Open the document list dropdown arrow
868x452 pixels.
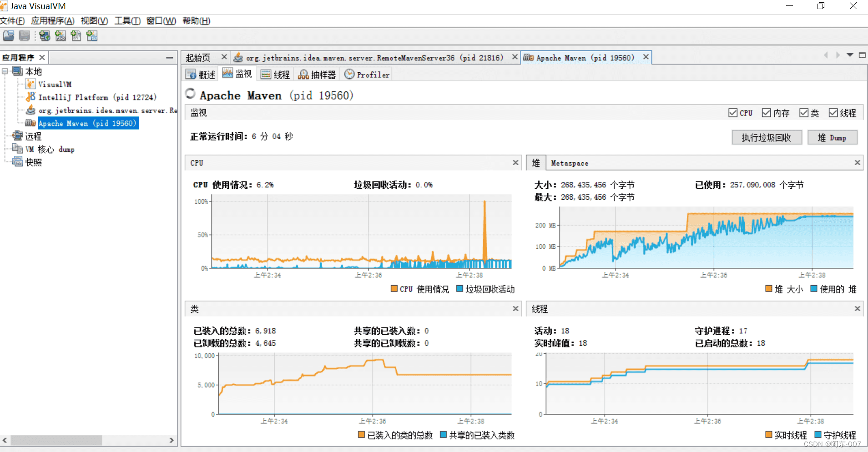pyautogui.click(x=849, y=55)
